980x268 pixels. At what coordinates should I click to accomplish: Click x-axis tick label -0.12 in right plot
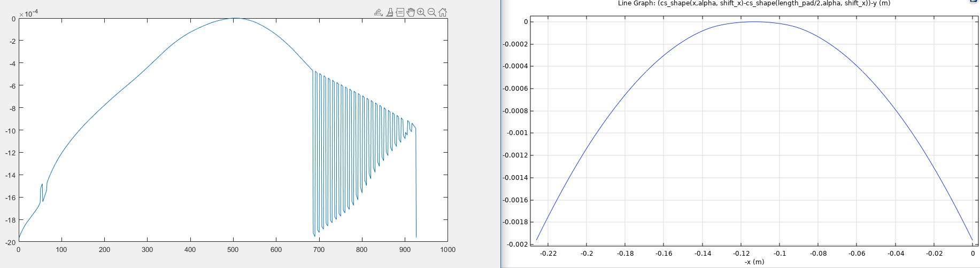[741, 254]
